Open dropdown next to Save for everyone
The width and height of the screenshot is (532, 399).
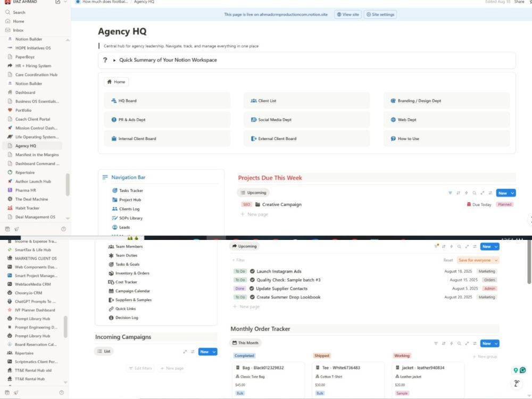[x=496, y=260]
